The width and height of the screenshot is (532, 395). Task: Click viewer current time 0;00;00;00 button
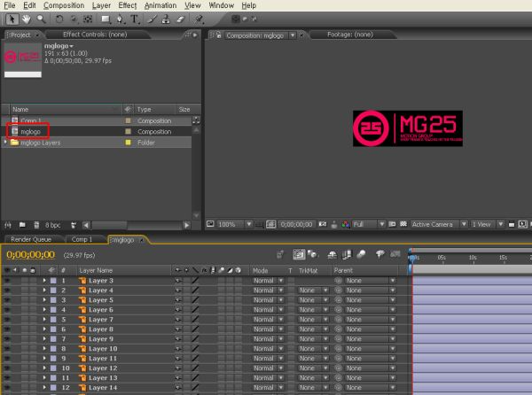tap(296, 224)
